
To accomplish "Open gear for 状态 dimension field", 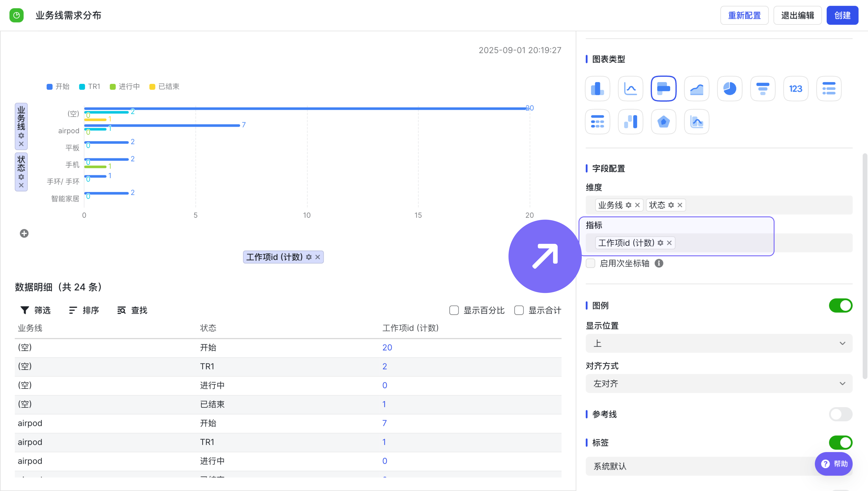I will (671, 205).
